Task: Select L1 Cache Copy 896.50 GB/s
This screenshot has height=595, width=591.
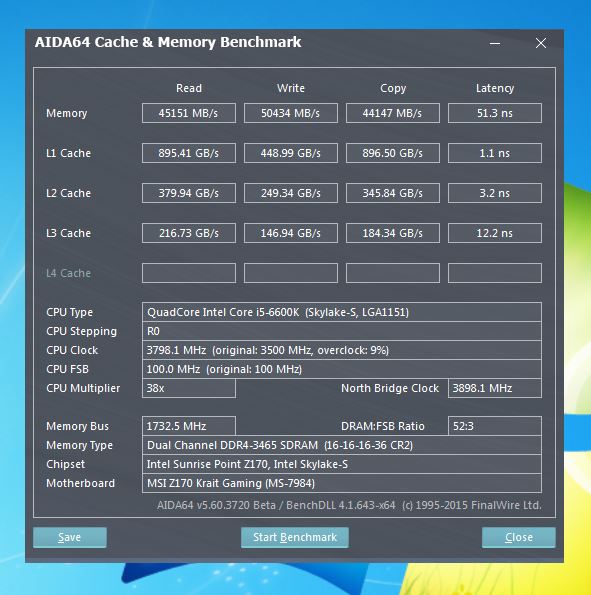Action: pyautogui.click(x=393, y=153)
